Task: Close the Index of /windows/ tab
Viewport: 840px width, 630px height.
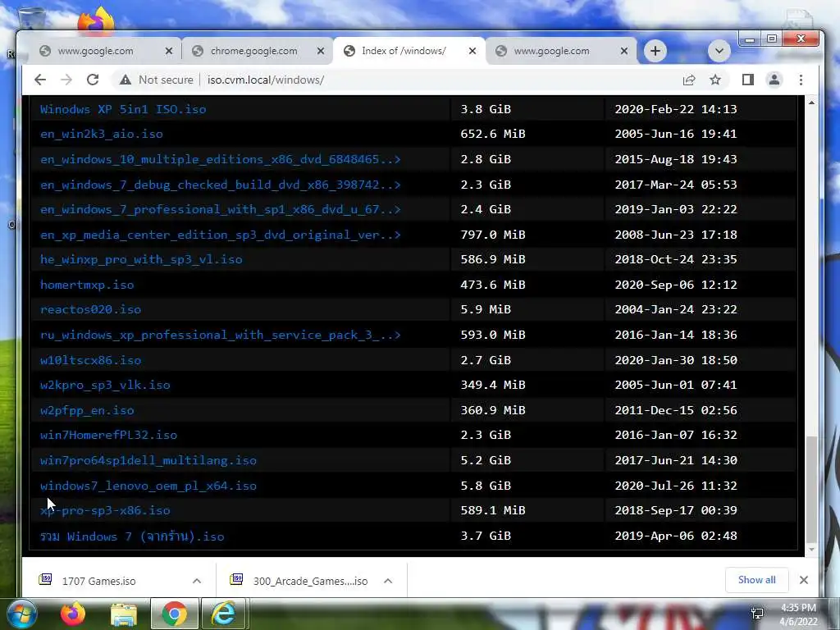Action: (x=472, y=51)
